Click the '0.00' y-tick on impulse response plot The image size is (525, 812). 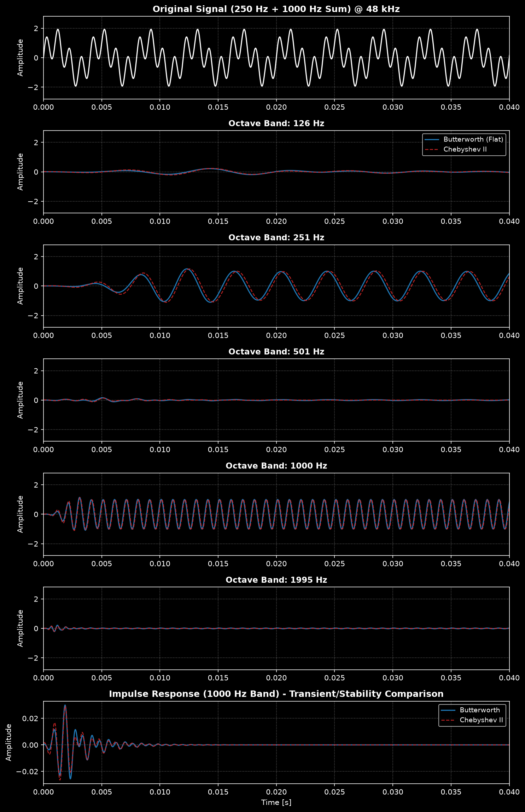tap(31, 745)
